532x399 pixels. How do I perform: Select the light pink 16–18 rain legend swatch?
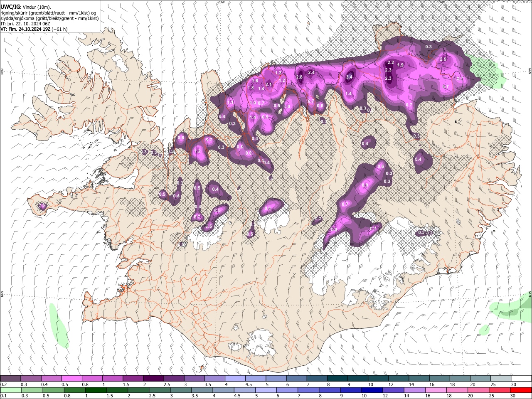click(x=435, y=390)
